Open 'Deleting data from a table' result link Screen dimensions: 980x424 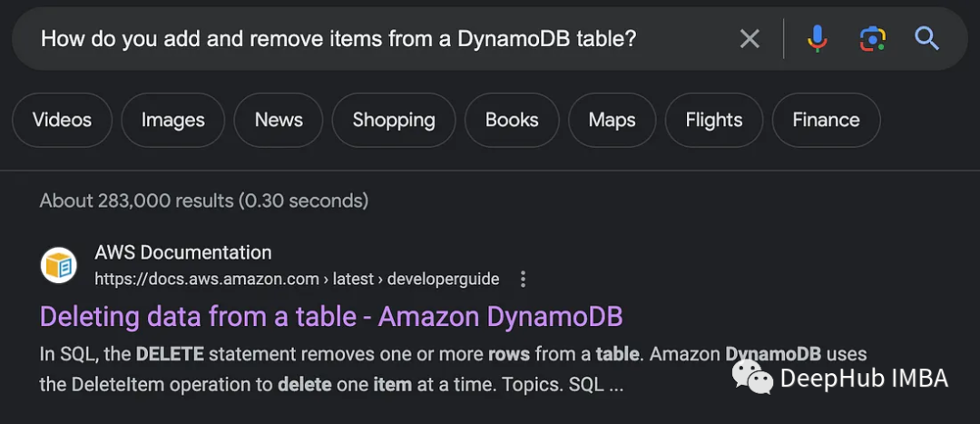pyautogui.click(x=331, y=317)
